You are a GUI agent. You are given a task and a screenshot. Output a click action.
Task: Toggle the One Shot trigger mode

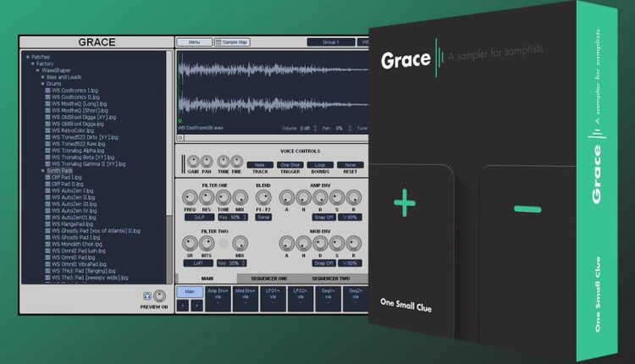coord(290,165)
